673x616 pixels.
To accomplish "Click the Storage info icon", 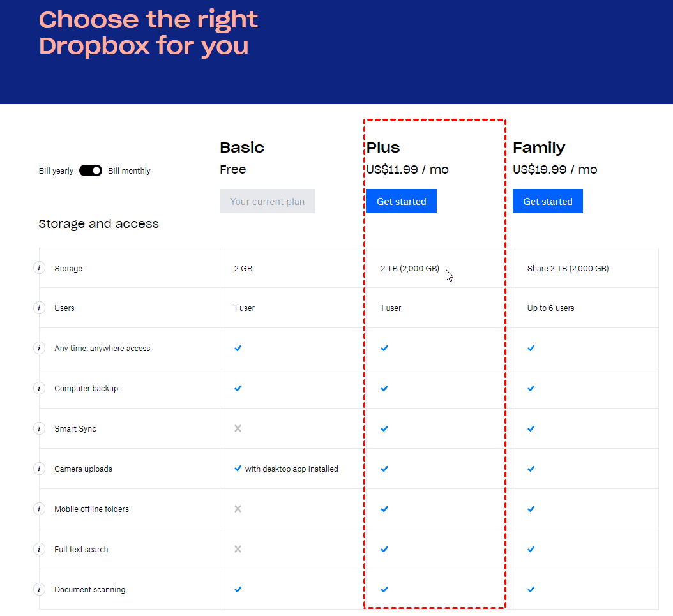I will click(39, 268).
